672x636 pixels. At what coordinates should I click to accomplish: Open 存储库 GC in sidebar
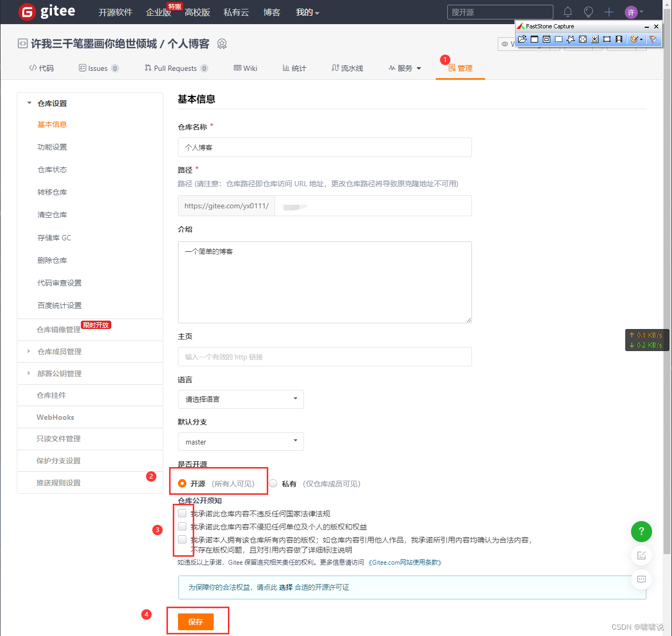(x=54, y=238)
